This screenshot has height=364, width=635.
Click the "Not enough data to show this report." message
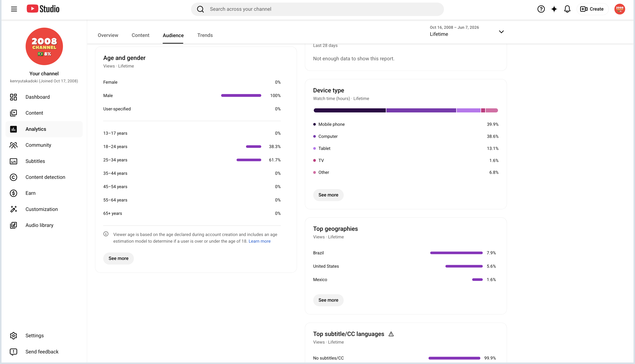tap(354, 59)
